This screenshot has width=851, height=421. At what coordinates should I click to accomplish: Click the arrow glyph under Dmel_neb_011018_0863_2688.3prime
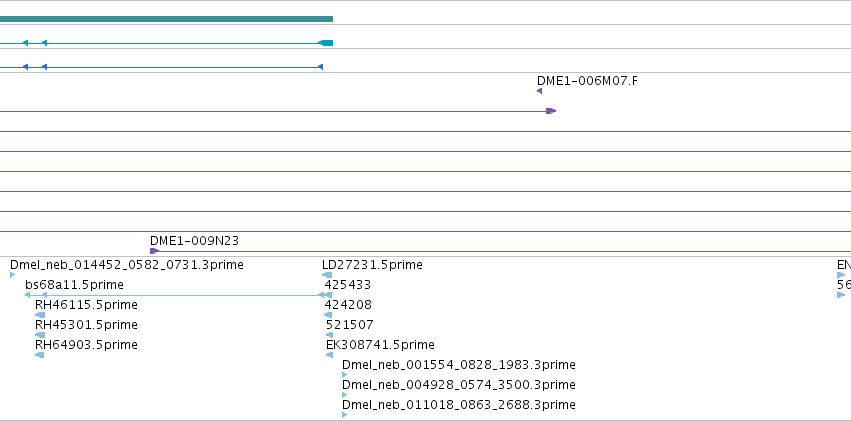345,416
